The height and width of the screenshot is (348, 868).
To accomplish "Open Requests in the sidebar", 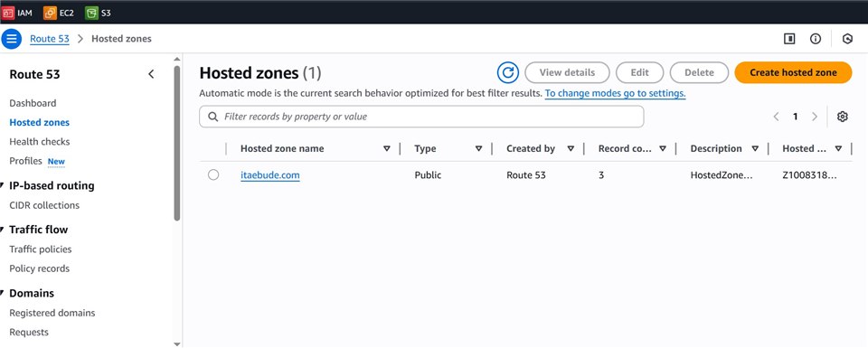I will (x=29, y=333).
